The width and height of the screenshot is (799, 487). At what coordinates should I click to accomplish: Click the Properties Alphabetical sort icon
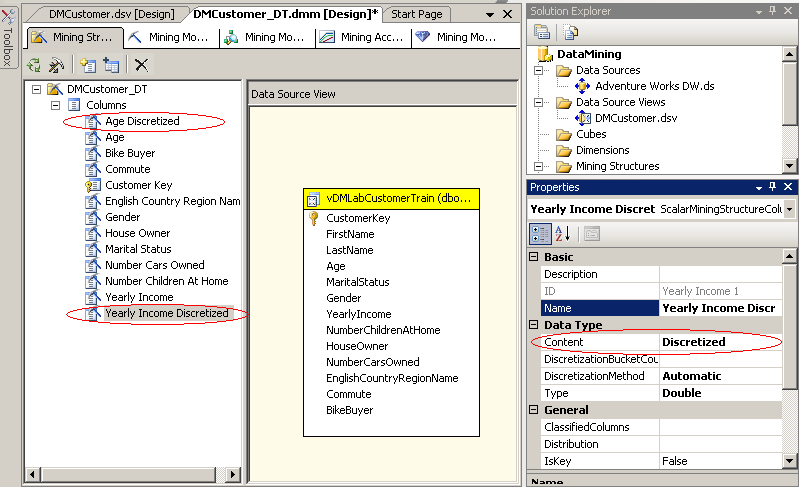pyautogui.click(x=563, y=234)
